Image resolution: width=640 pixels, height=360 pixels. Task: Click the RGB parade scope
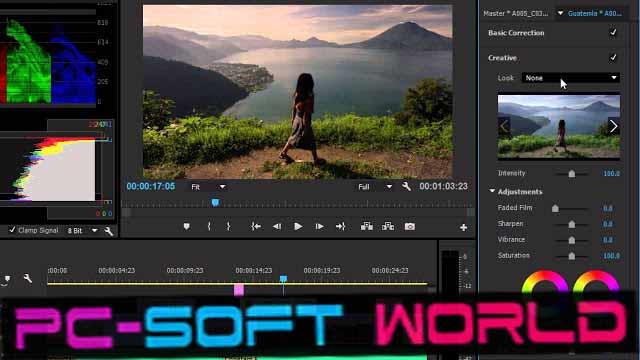point(48,61)
